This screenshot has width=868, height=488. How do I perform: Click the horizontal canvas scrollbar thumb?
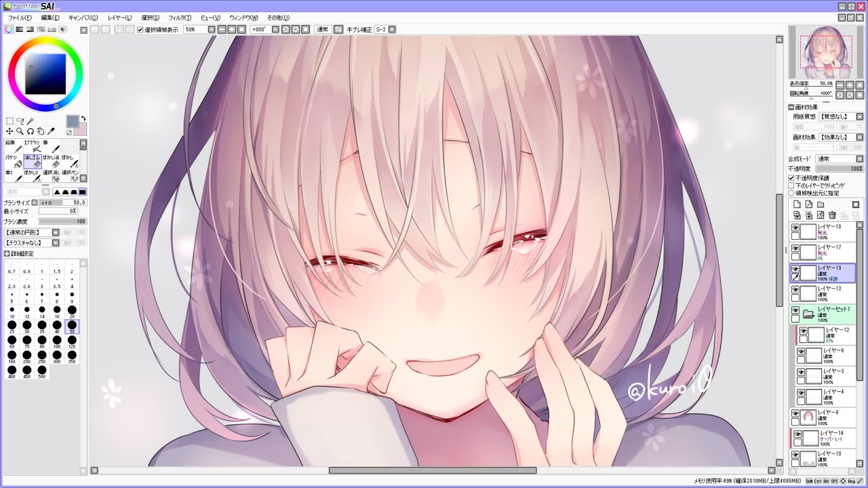coord(433,470)
